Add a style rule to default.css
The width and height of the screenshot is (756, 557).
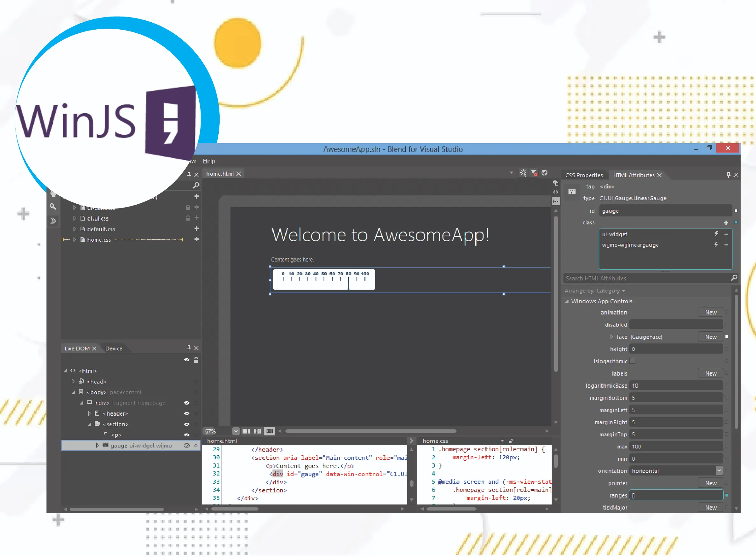(197, 229)
